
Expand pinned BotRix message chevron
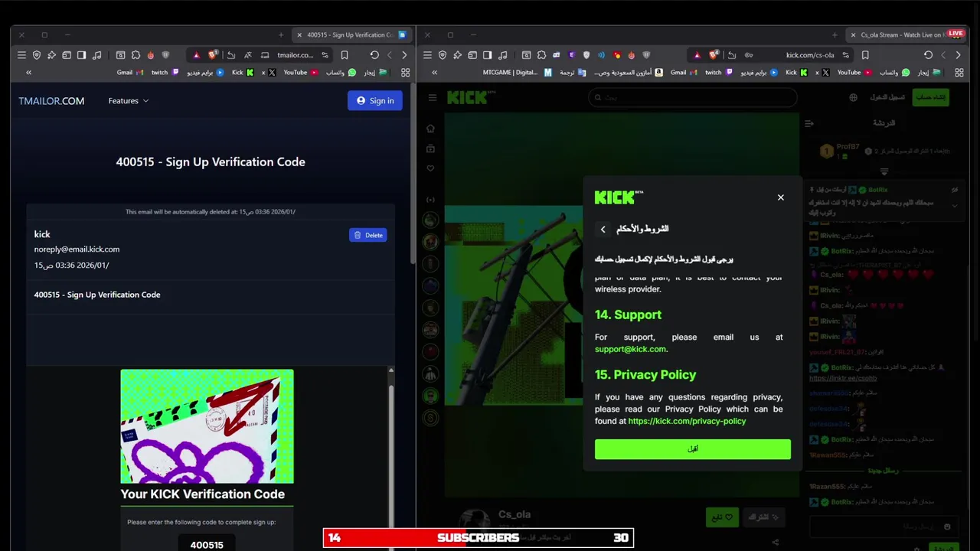955,206
